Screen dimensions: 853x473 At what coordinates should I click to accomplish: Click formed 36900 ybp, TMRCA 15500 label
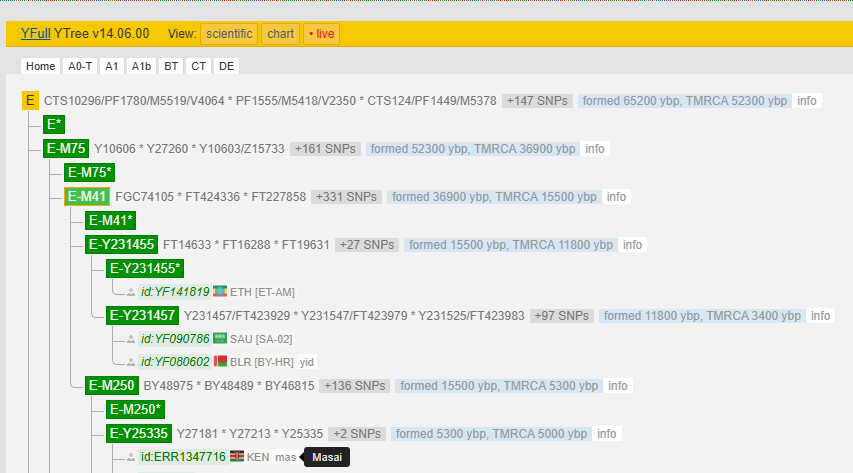point(494,196)
